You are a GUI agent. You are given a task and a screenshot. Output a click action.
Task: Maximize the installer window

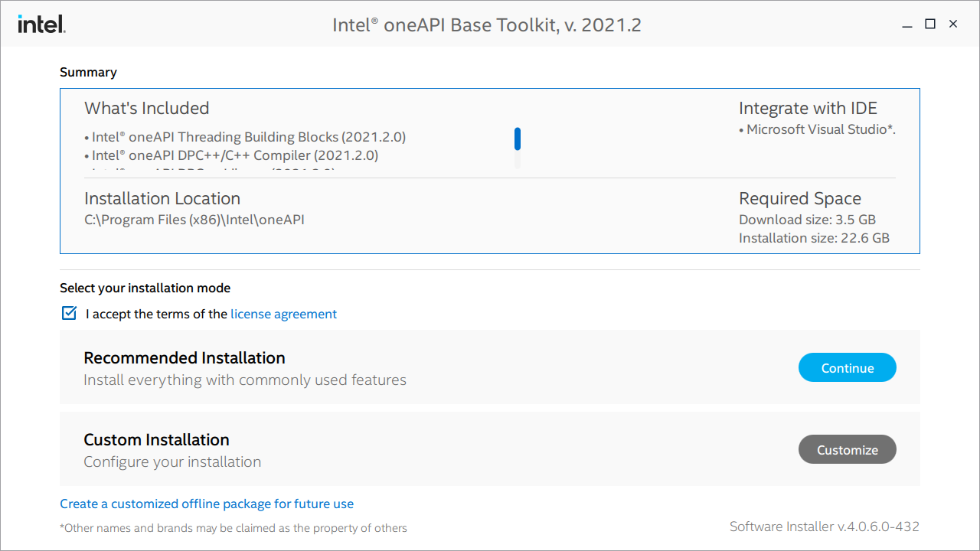[x=930, y=24]
